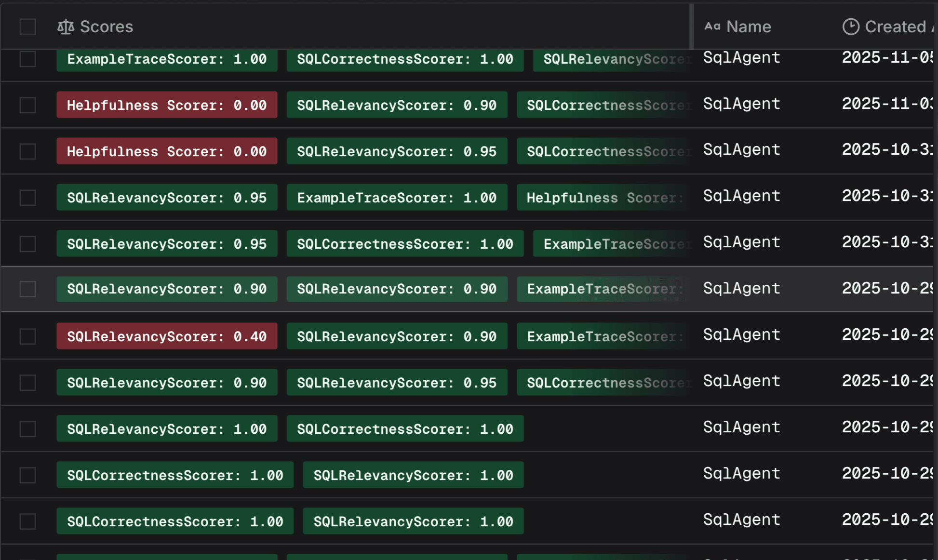Click the Name column header label

pyautogui.click(x=748, y=27)
